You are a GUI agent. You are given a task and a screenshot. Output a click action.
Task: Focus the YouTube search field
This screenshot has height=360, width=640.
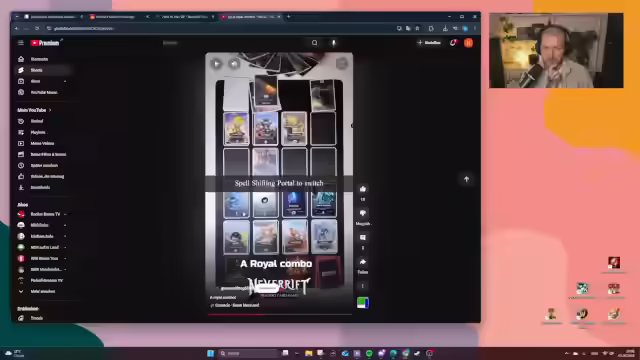click(233, 43)
